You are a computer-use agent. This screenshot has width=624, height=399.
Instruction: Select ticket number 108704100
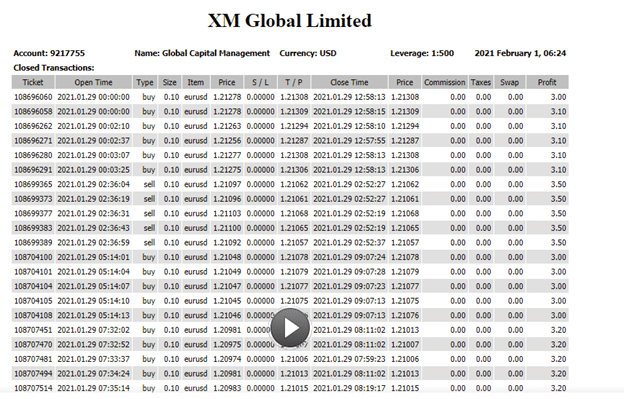(x=33, y=257)
